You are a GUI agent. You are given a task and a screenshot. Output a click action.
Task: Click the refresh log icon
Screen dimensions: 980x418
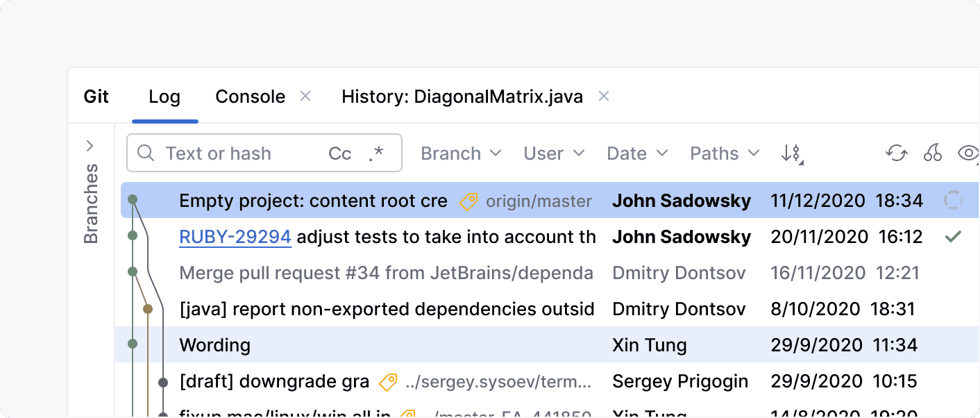(x=897, y=153)
